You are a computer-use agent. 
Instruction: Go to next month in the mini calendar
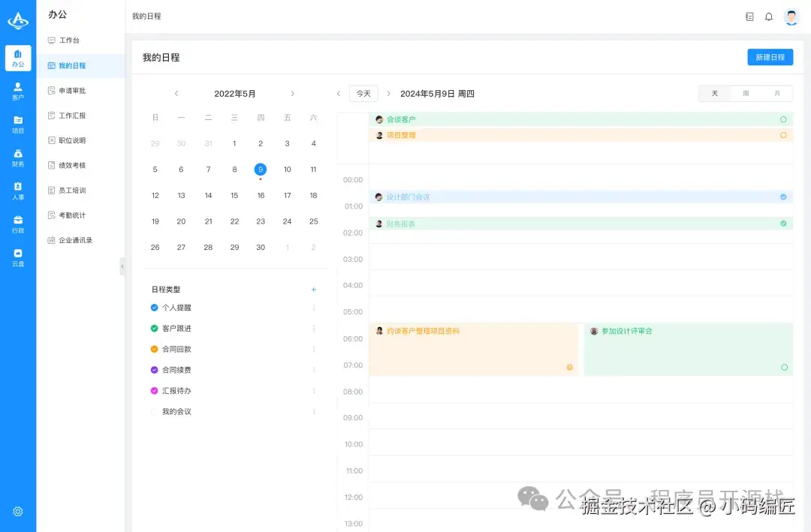pyautogui.click(x=292, y=93)
